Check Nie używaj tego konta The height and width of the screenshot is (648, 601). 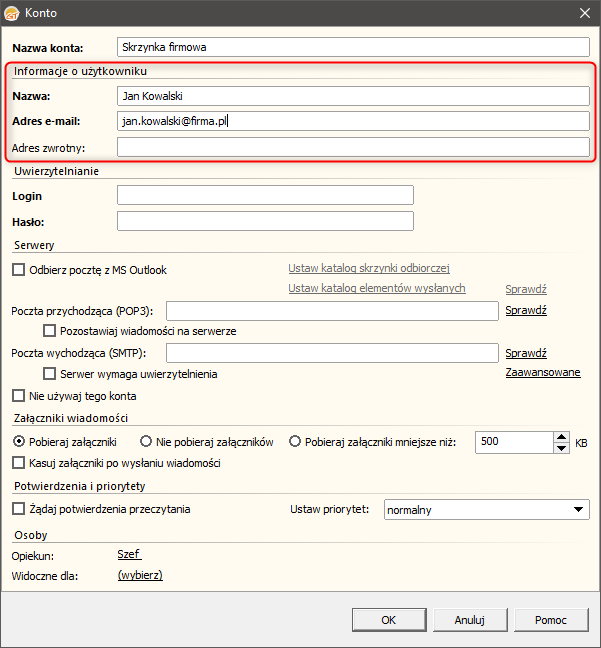coord(18,396)
